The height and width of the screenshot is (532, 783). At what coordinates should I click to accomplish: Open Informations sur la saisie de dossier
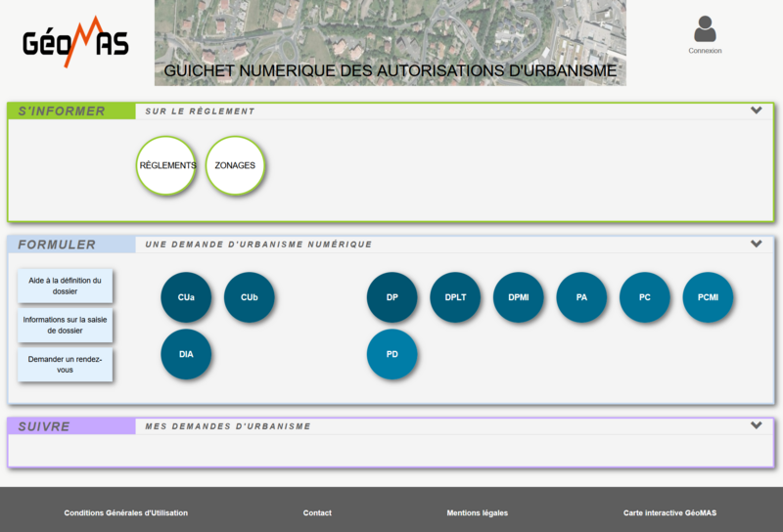65,325
